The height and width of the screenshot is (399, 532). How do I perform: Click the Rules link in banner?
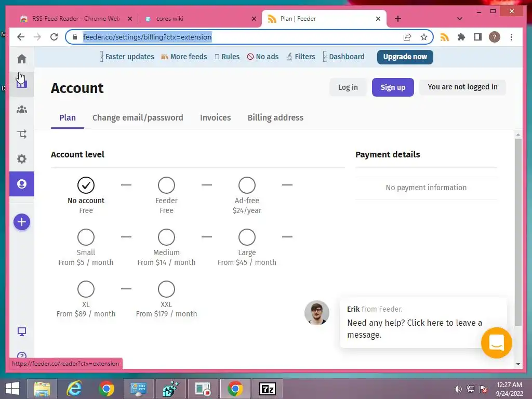click(227, 57)
